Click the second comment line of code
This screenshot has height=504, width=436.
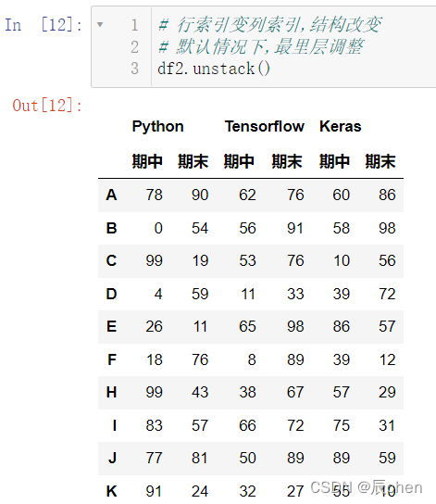[261, 46]
